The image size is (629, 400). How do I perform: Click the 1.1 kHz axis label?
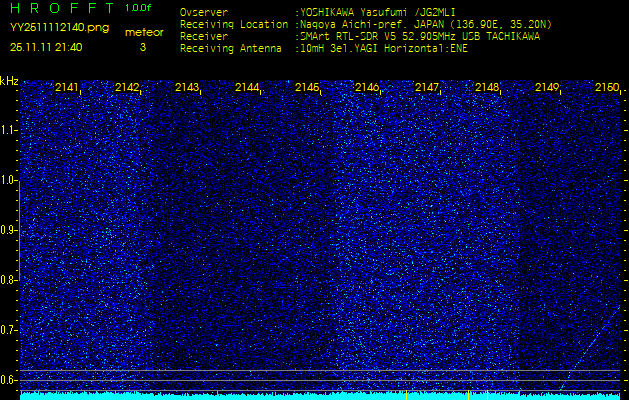pyautogui.click(x=8, y=130)
